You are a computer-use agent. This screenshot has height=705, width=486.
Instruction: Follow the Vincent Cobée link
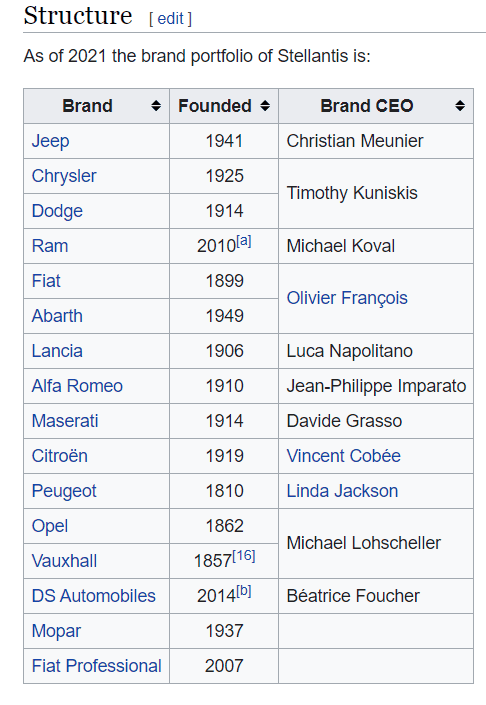[343, 456]
